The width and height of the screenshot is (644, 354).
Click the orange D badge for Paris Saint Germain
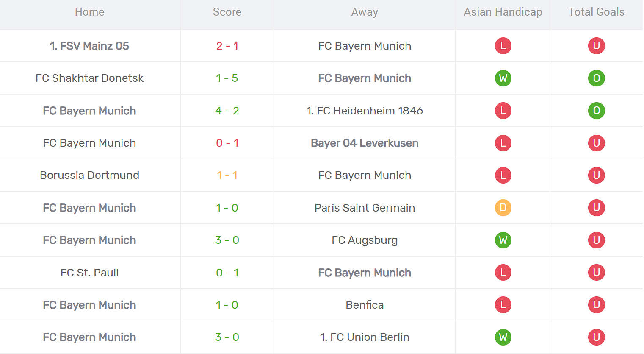tap(503, 208)
